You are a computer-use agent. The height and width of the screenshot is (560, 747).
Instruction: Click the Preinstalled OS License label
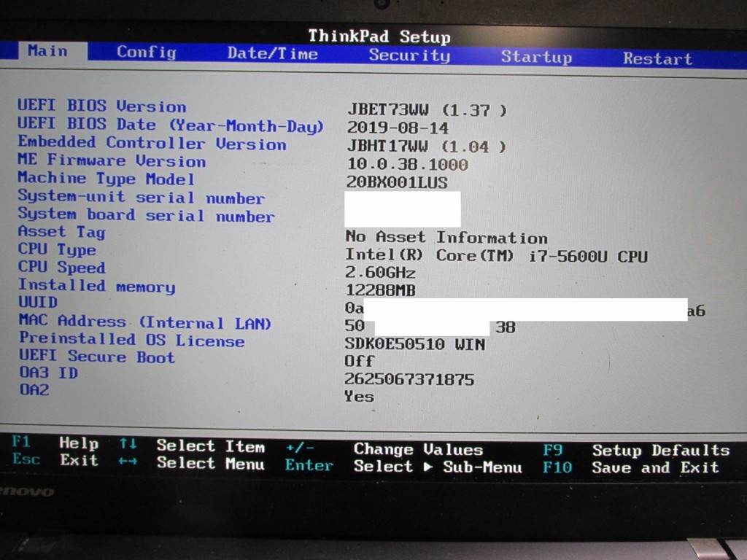coord(131,340)
